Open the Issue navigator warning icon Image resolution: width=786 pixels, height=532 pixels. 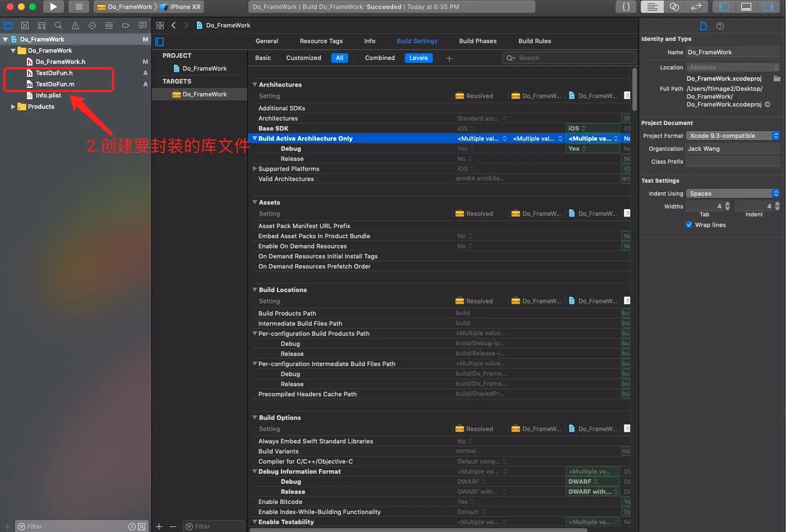point(75,25)
